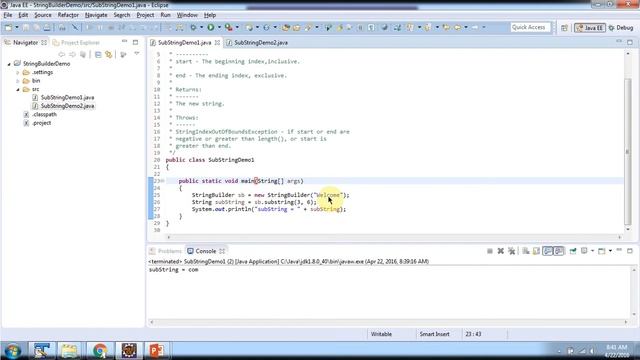Maximize the Navigator view panel
This screenshot has width=640, height=360.
[x=136, y=42]
